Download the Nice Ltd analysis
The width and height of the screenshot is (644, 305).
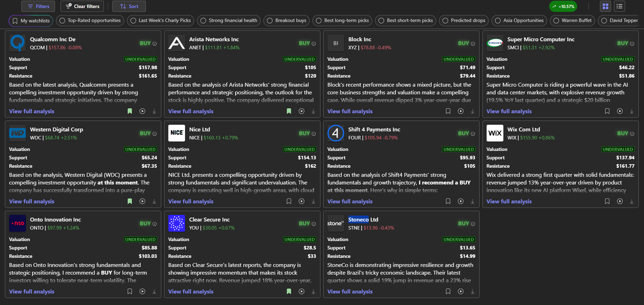pyautogui.click(x=313, y=202)
